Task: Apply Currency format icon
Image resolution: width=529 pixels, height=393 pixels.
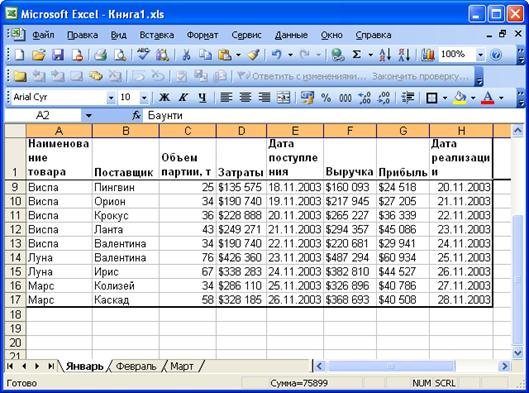Action: (307, 98)
